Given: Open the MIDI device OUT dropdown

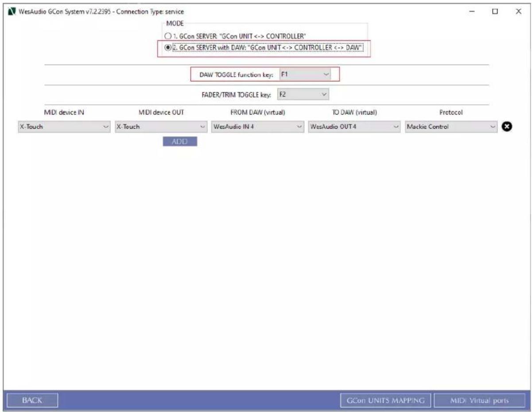Looking at the screenshot, I should (x=160, y=127).
